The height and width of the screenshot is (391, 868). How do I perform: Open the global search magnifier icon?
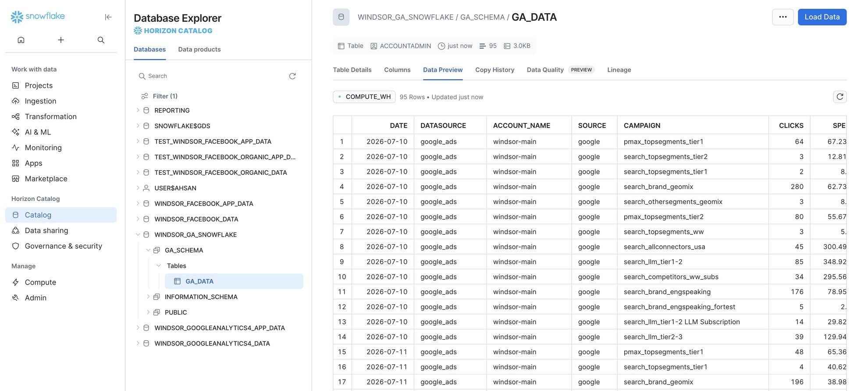[x=101, y=40]
